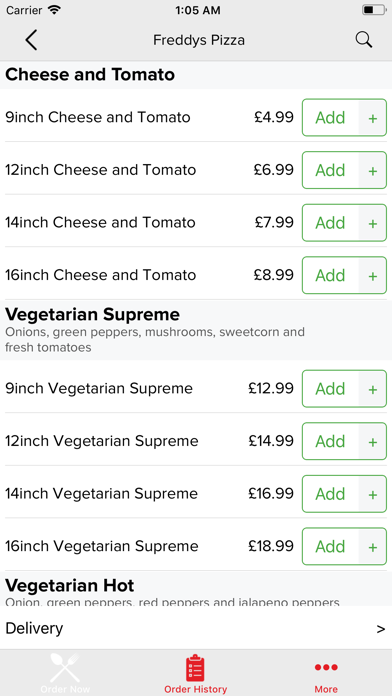Tap plus icon for 9inch Vegetarian Supreme
This screenshot has width=392, height=696.
tap(372, 389)
